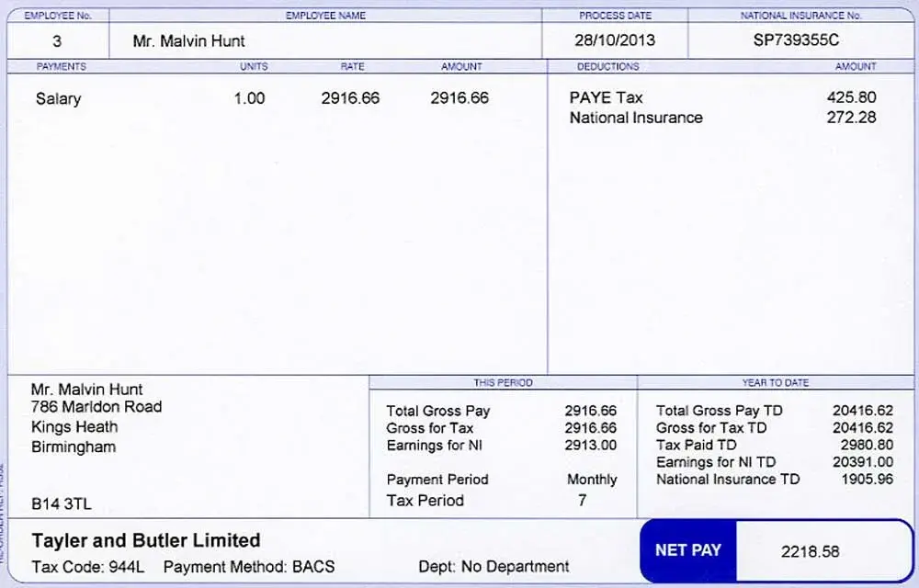This screenshot has height=588, width=919.
Task: Click the EMPLOYEE NAME column header
Action: pyautogui.click(x=325, y=16)
